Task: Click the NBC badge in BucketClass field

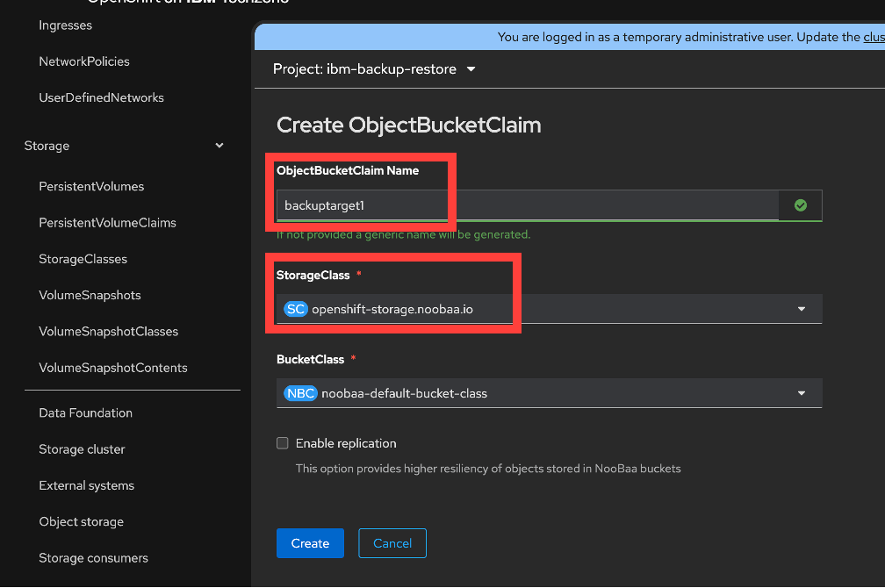Action: 299,393
